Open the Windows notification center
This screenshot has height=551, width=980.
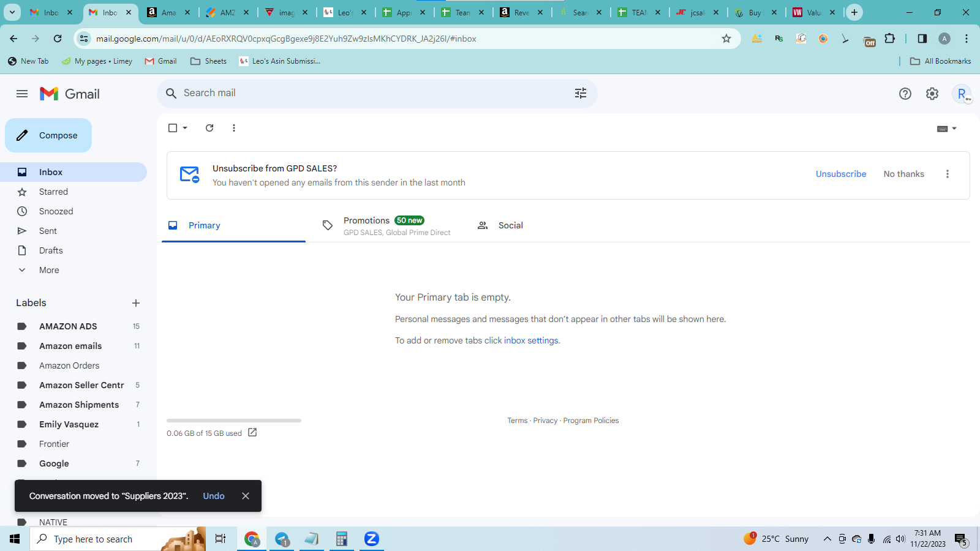coord(960,539)
